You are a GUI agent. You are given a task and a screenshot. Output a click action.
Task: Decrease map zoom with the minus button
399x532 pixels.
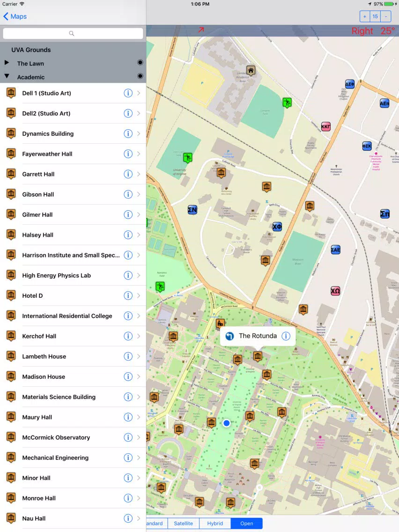point(386,16)
